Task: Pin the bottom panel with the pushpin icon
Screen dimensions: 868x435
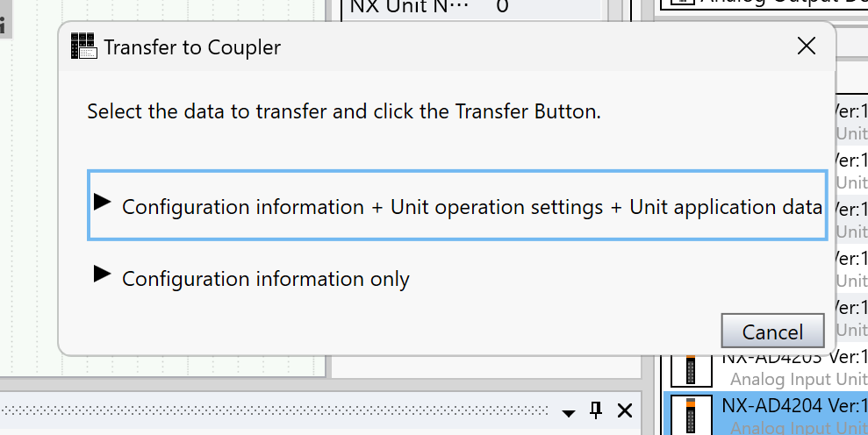Action: tap(596, 410)
